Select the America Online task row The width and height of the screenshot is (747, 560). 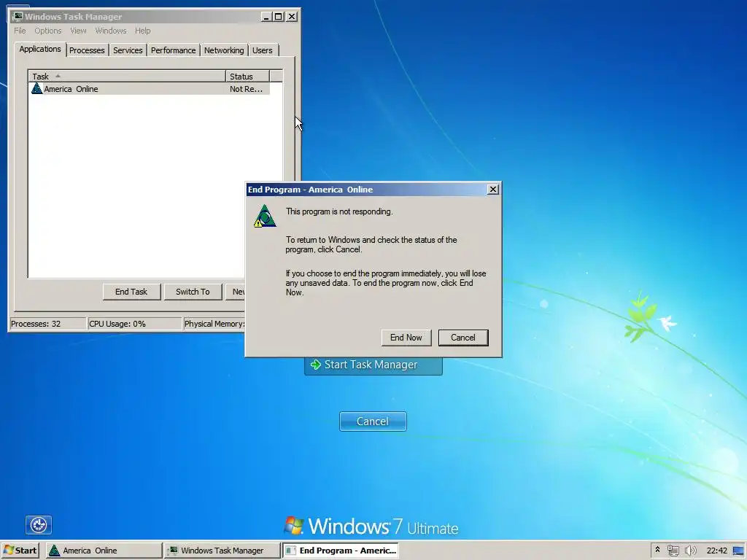coord(149,88)
